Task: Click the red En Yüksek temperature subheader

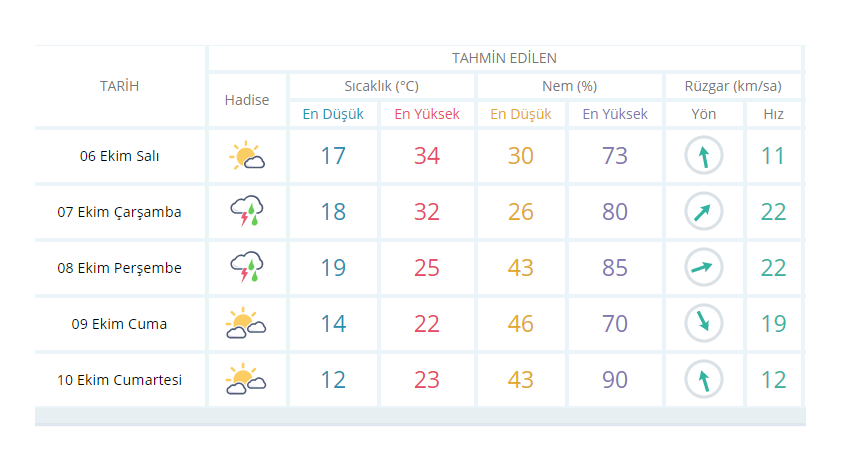Action: (427, 114)
